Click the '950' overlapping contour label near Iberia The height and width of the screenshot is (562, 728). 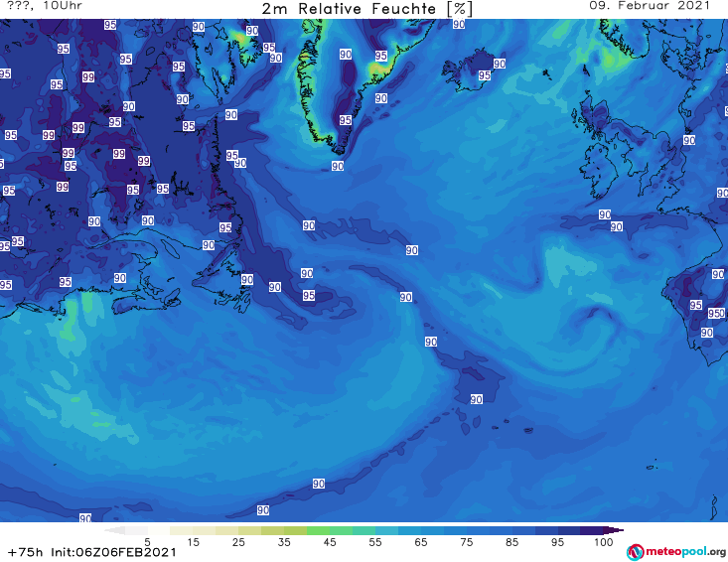716,313
